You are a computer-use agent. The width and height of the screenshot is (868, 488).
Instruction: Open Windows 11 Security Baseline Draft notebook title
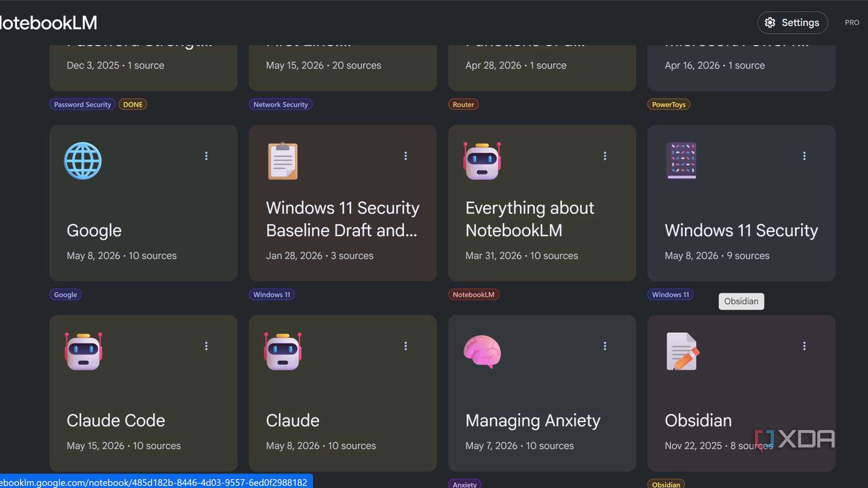click(342, 219)
